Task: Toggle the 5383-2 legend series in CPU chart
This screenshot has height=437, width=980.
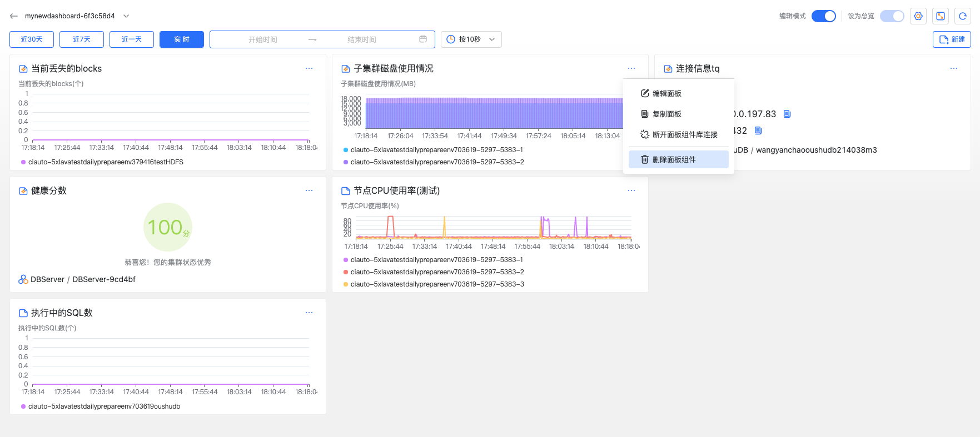Action: point(437,272)
